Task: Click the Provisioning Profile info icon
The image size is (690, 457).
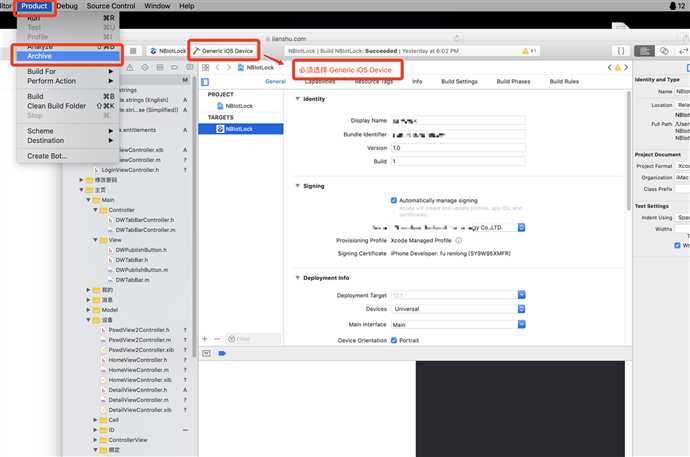Action: [x=459, y=241]
